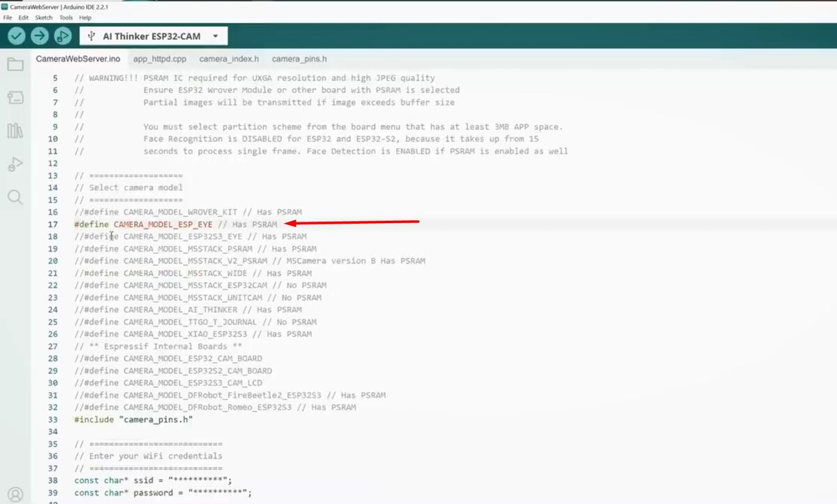This screenshot has width=837, height=504.
Task: Click the "Enter your WiFi credentials" comment
Action: click(x=148, y=456)
